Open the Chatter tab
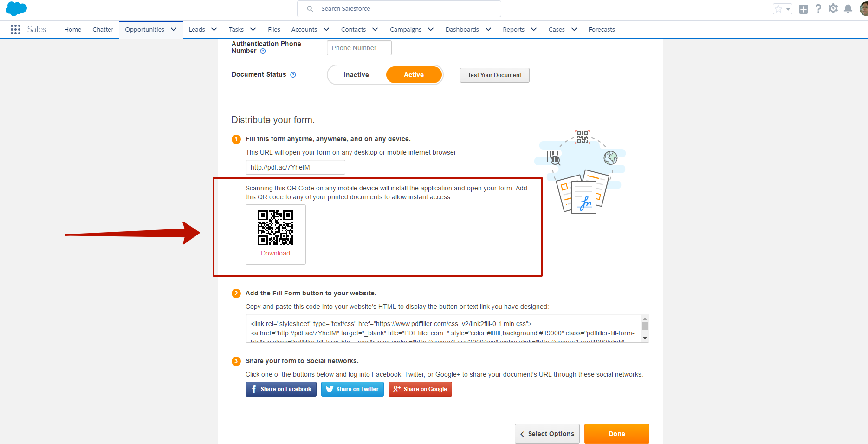The image size is (868, 444). [103, 29]
